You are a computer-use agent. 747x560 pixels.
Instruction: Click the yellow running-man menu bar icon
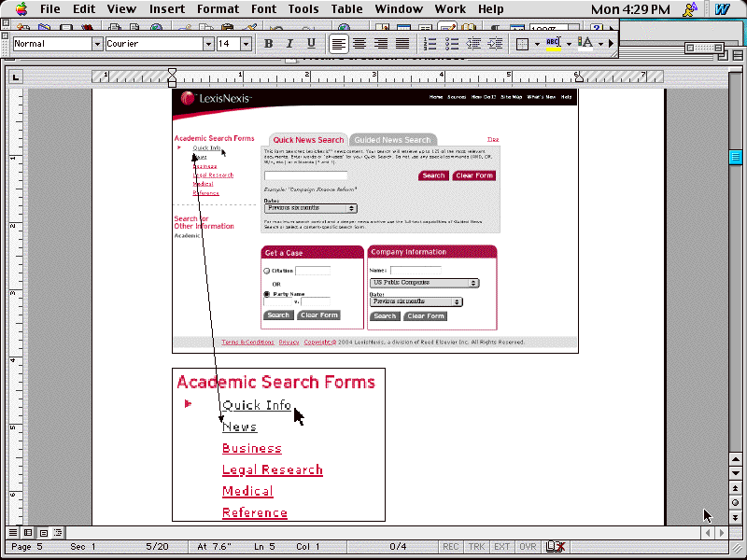(x=690, y=9)
